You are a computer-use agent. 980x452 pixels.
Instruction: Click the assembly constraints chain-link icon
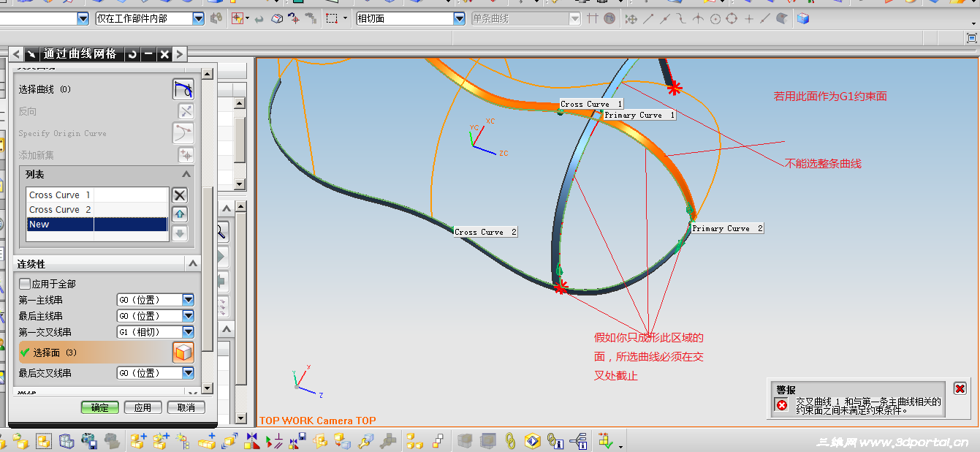point(511,441)
